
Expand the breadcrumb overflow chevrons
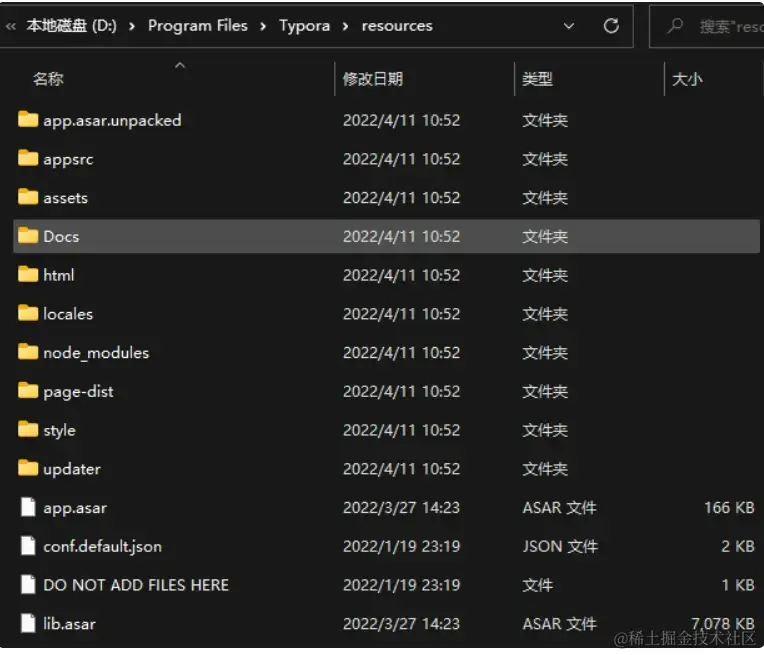(x=10, y=26)
